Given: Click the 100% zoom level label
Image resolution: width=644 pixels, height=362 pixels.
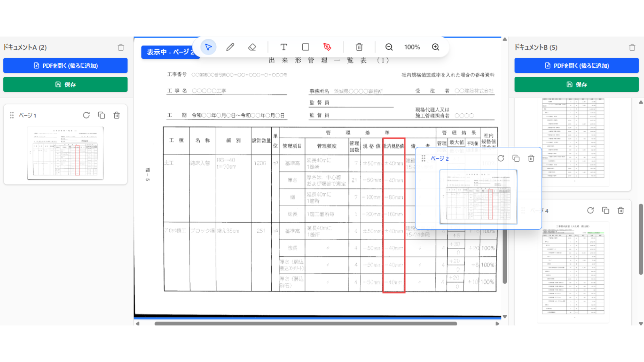Looking at the screenshot, I should pyautogui.click(x=412, y=47).
